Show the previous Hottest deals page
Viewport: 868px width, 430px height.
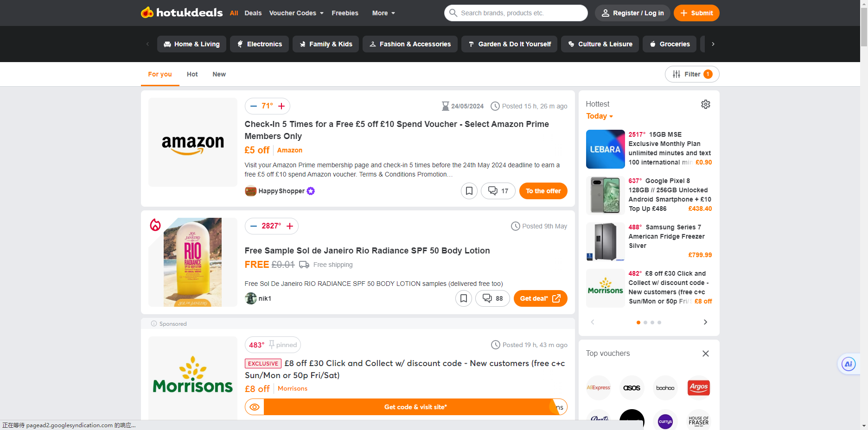tap(593, 322)
